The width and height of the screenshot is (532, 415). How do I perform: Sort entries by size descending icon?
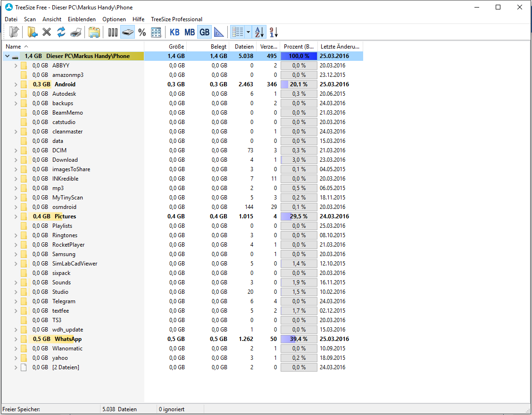274,32
